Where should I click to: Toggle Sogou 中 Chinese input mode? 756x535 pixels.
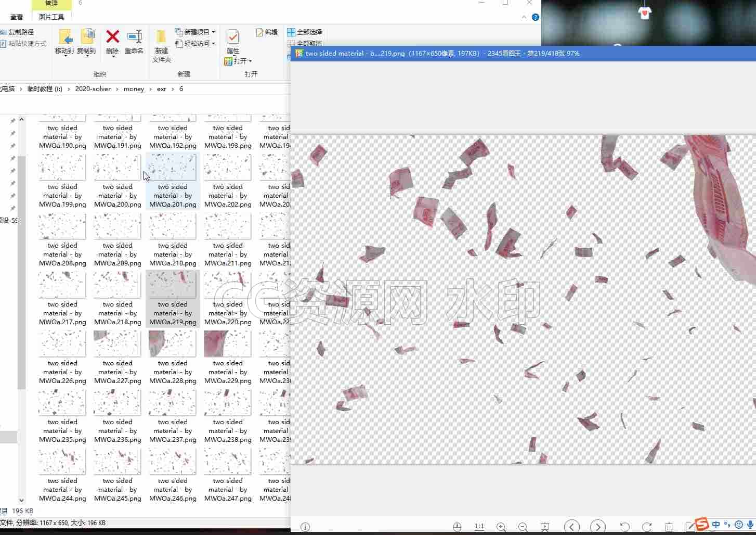point(716,525)
